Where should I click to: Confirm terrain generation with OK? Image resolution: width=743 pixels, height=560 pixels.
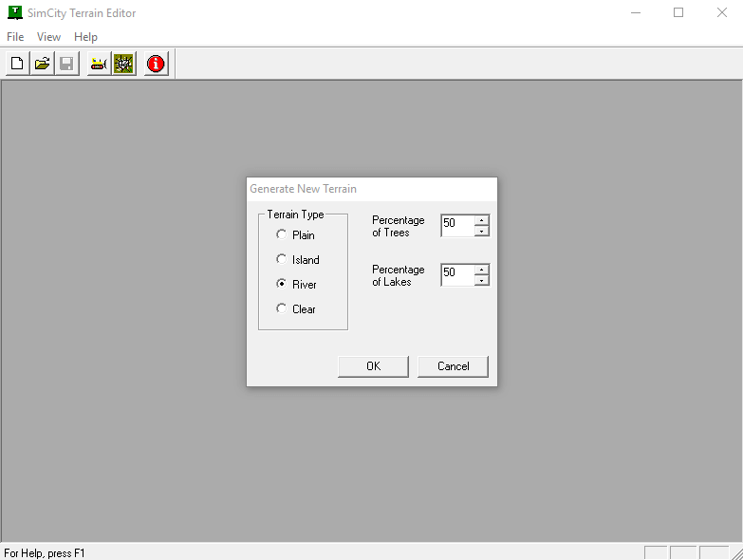coord(373,366)
